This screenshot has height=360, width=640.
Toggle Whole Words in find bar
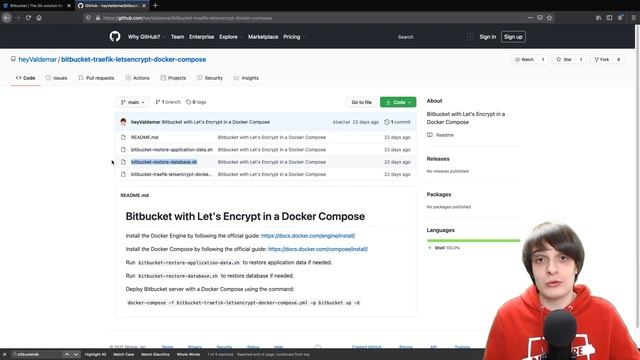(188, 354)
